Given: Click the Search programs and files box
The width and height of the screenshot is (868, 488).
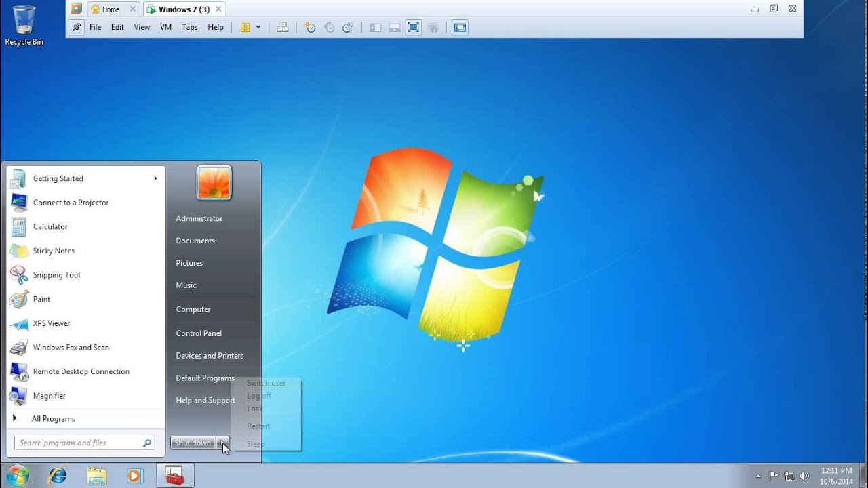Looking at the screenshot, I should pos(85,443).
